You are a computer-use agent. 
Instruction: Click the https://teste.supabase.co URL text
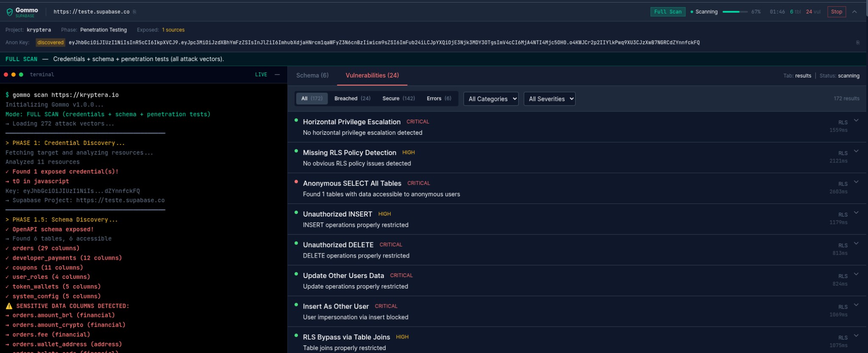coord(92,12)
